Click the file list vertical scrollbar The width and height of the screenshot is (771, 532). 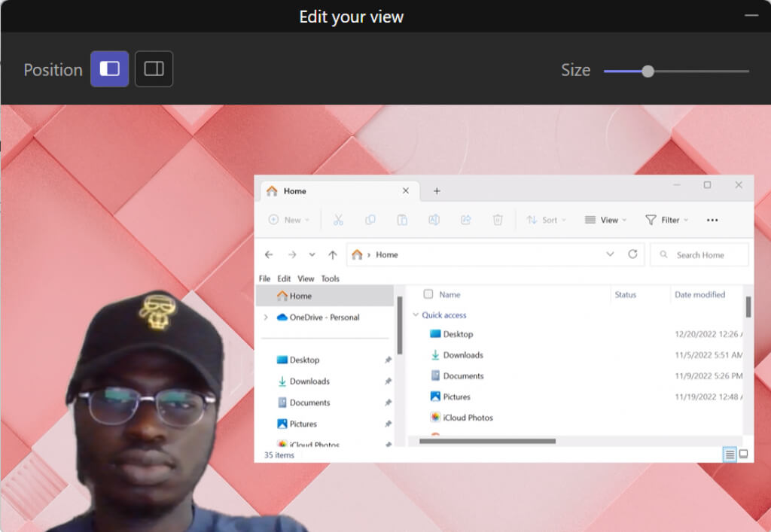point(748,307)
